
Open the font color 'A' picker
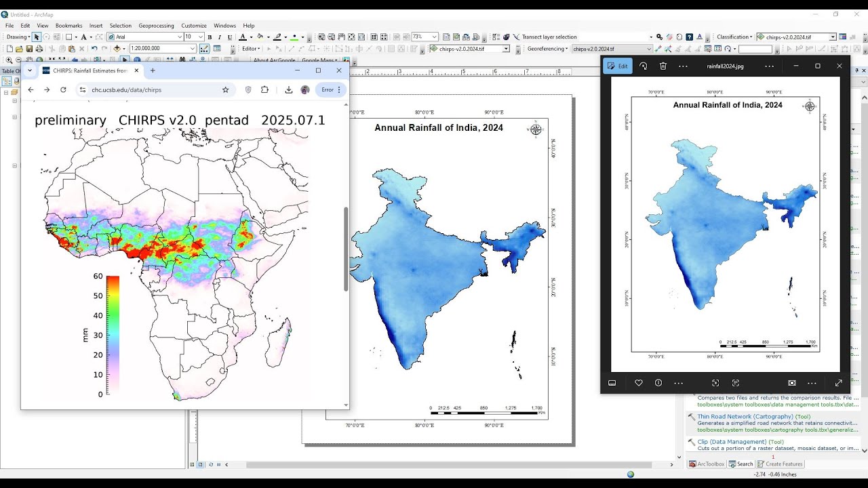(243, 37)
